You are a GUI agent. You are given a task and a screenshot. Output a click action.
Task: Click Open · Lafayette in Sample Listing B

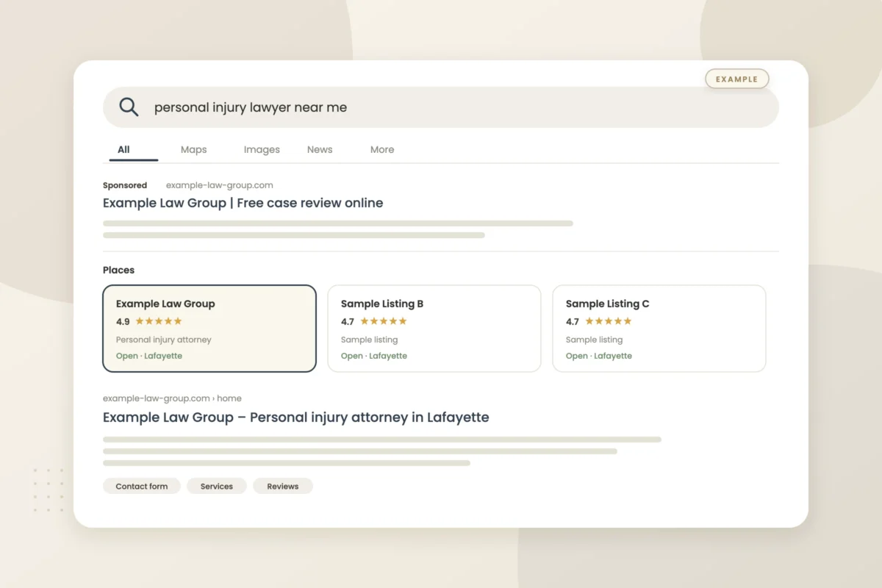pyautogui.click(x=374, y=356)
